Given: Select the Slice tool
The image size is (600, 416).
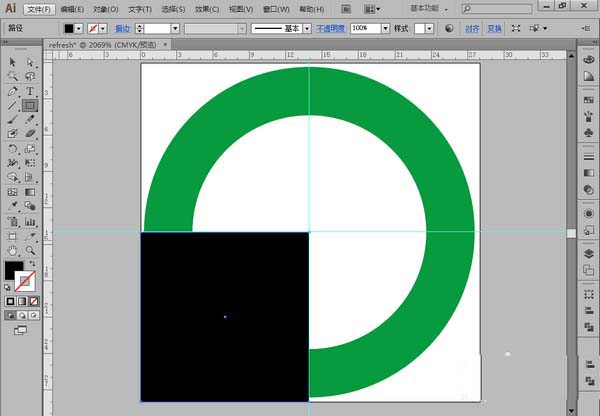Looking at the screenshot, I should 30,236.
